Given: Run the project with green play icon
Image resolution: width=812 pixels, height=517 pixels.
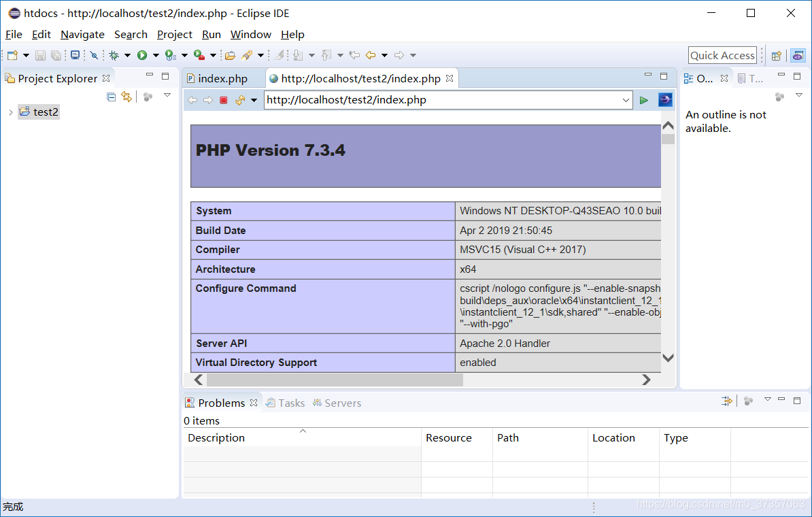Looking at the screenshot, I should coord(142,55).
